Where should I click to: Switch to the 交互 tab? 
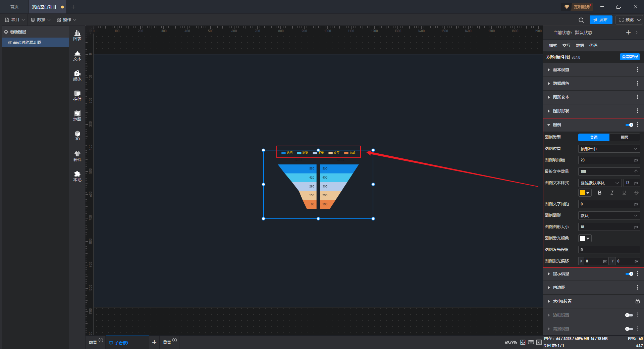[x=566, y=46]
